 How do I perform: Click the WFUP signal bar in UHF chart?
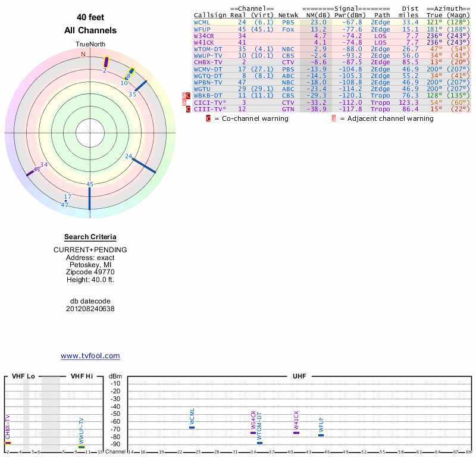click(321, 435)
